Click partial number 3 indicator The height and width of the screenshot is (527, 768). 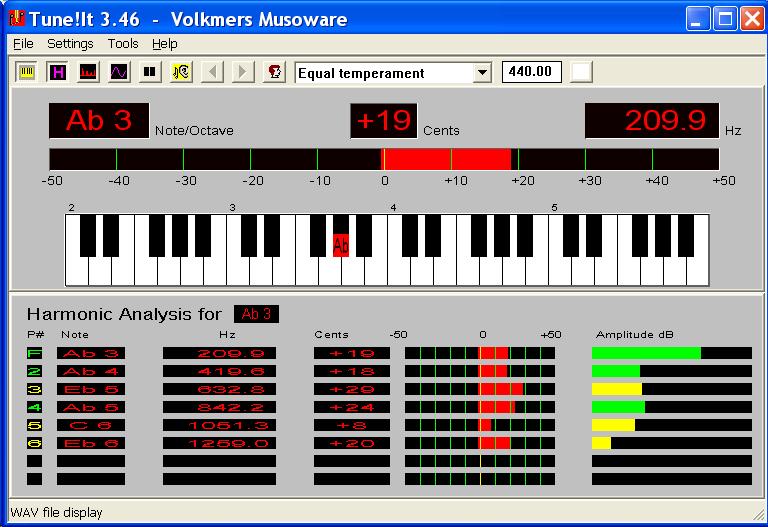tap(34, 389)
